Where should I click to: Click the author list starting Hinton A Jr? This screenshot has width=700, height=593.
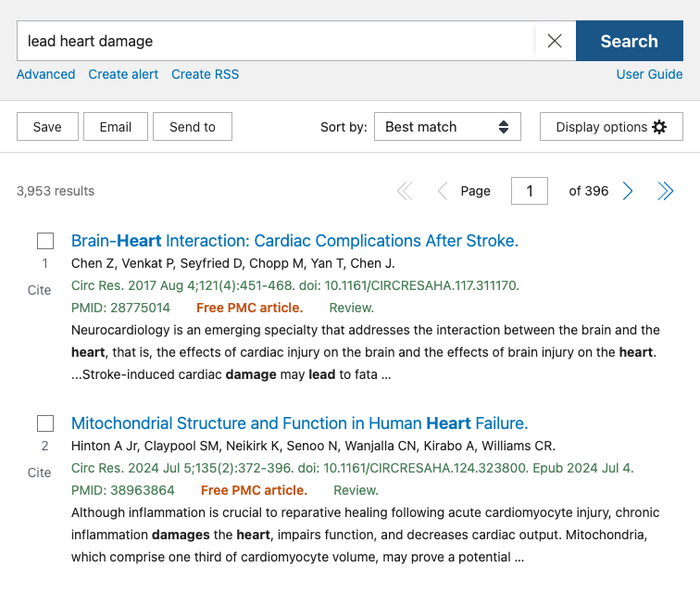click(x=313, y=446)
